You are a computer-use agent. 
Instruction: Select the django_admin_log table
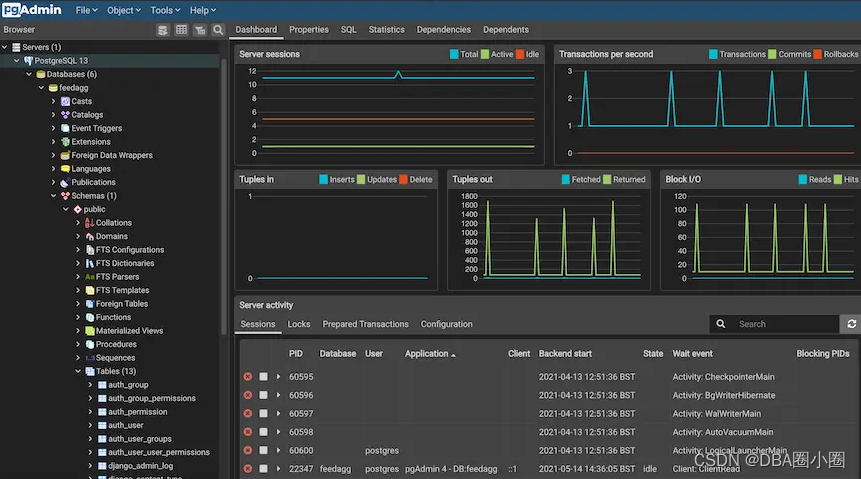pyautogui.click(x=141, y=466)
